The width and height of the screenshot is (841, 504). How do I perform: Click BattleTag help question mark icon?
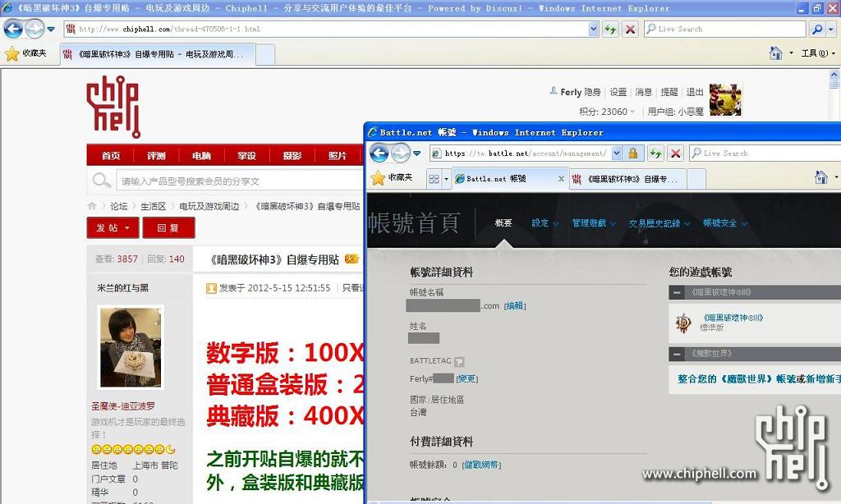pos(459,361)
